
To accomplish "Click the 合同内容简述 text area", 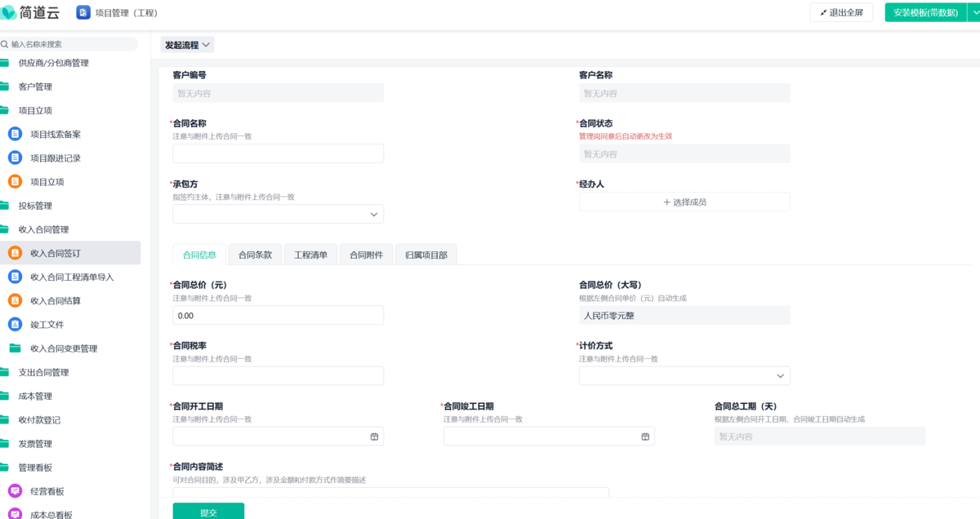I will click(390, 492).
